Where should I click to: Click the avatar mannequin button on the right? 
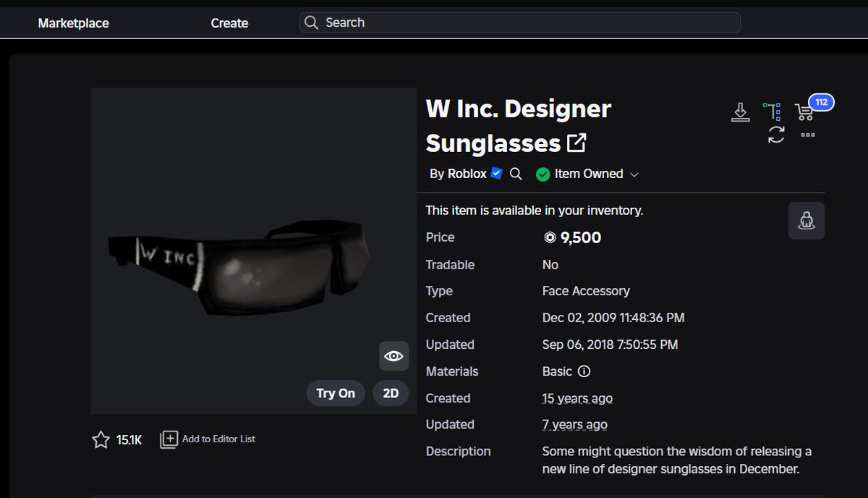pyautogui.click(x=807, y=221)
